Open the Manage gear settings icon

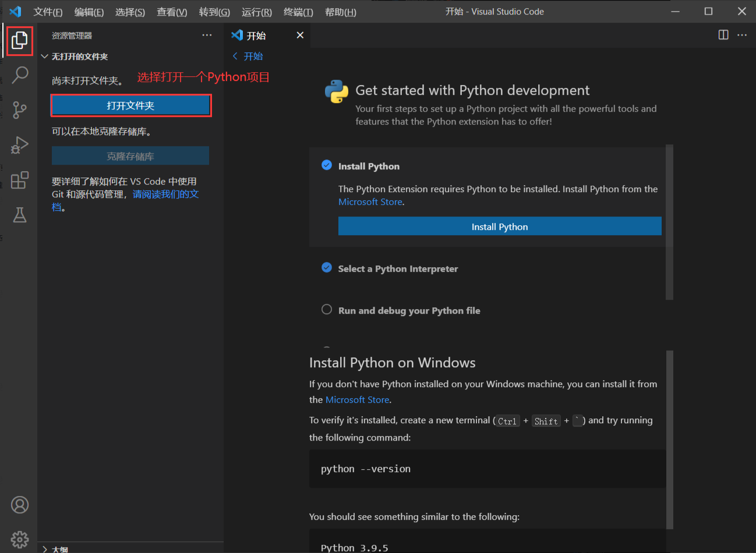pyautogui.click(x=20, y=539)
